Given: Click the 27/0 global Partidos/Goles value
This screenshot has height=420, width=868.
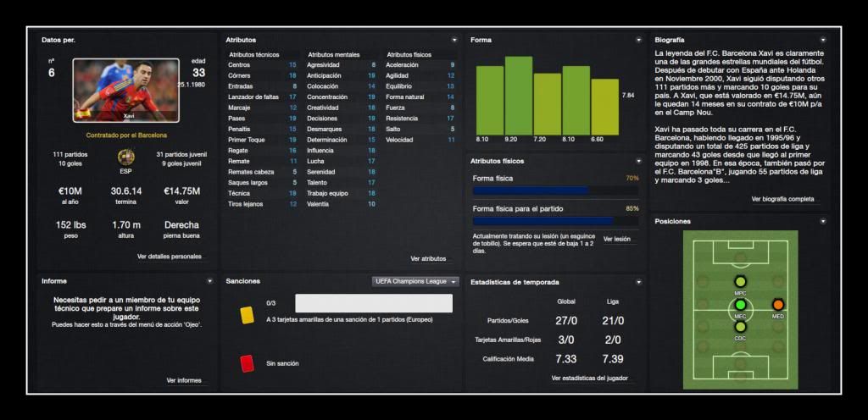Looking at the screenshot, I should coord(566,321).
